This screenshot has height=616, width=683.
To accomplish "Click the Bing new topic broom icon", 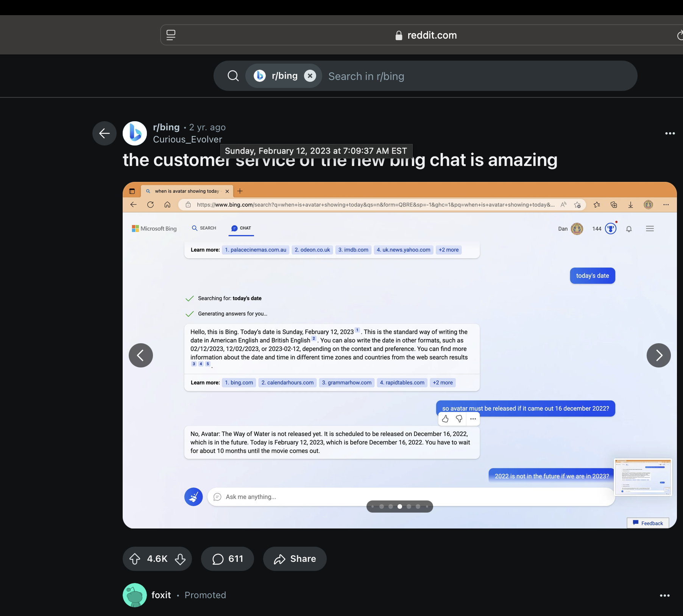I will click(x=193, y=497).
